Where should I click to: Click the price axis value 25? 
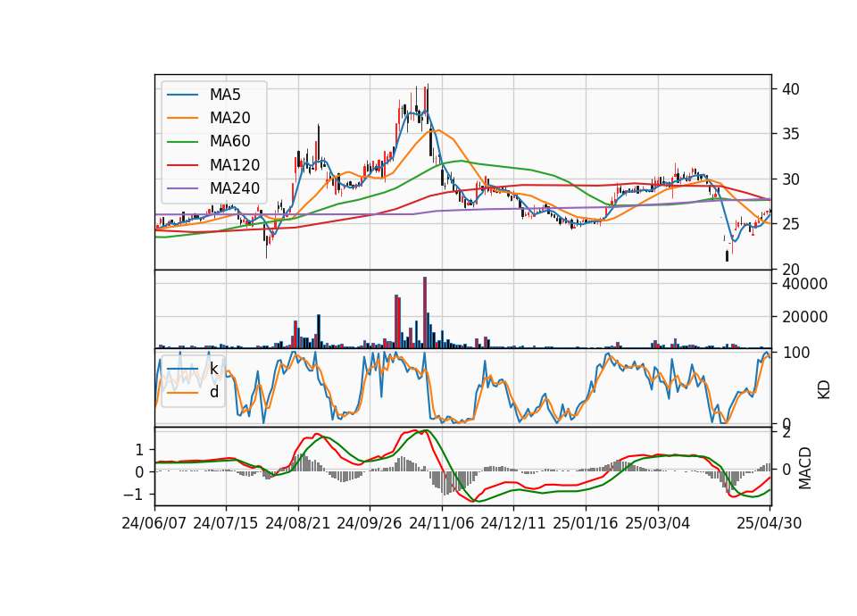coord(791,225)
